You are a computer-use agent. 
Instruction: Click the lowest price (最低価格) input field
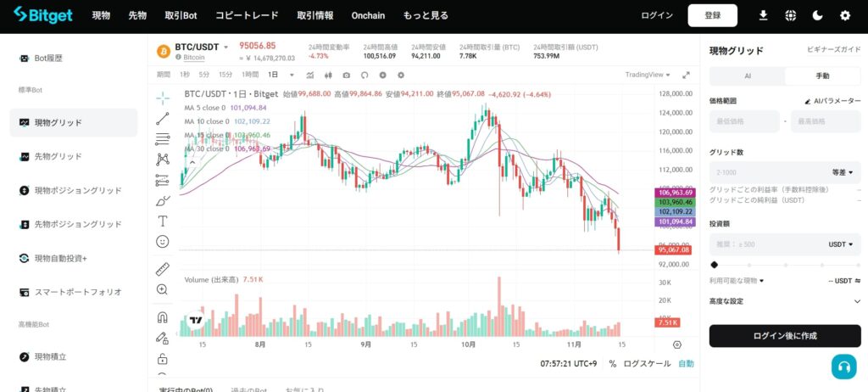point(744,121)
